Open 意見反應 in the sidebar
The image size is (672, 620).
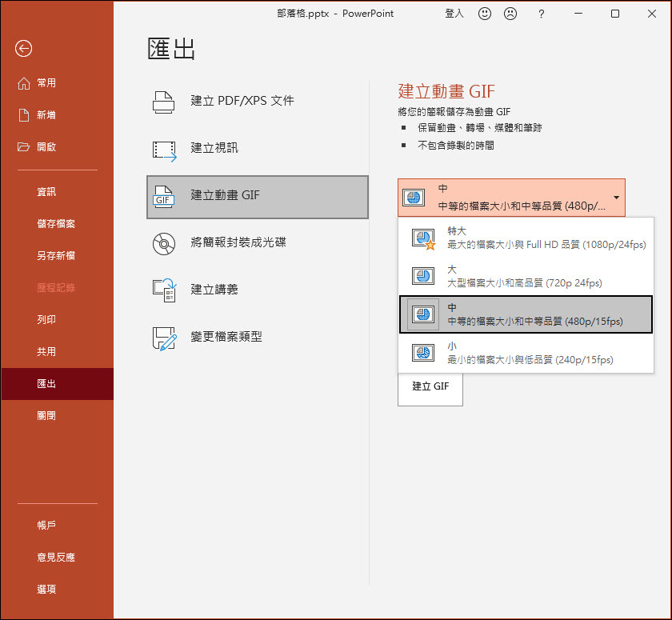[57, 558]
